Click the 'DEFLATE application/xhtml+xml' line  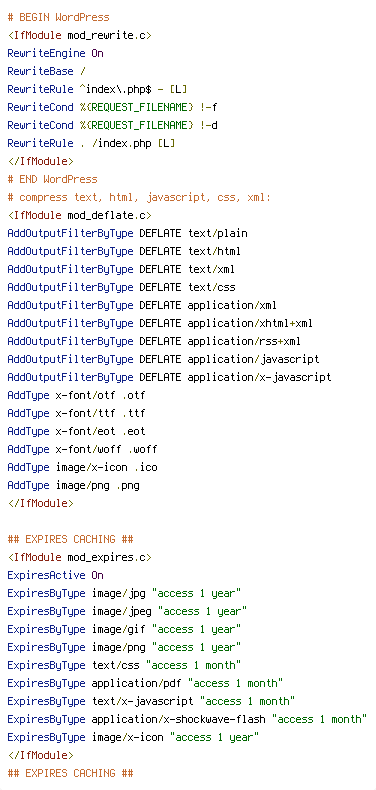[x=160, y=324]
